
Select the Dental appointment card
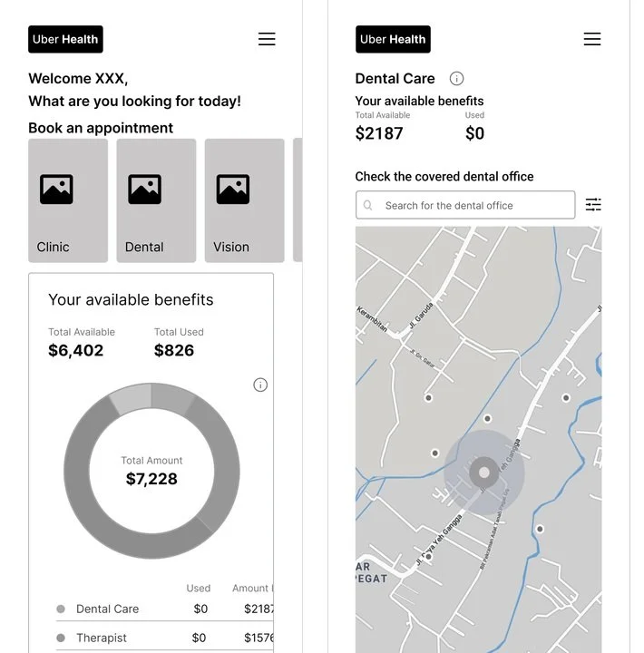[x=156, y=200]
